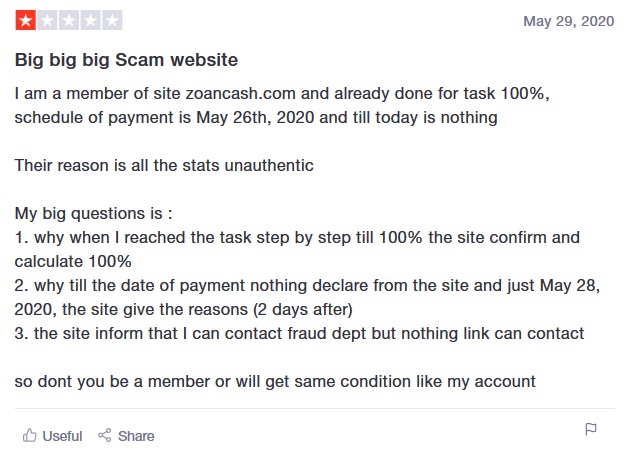Open the Share option for this review

(x=126, y=436)
